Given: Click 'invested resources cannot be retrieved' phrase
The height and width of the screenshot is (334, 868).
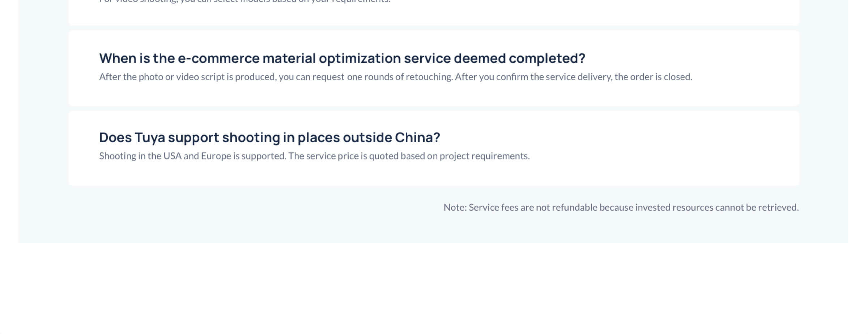Looking at the screenshot, I should pyautogui.click(x=717, y=207).
